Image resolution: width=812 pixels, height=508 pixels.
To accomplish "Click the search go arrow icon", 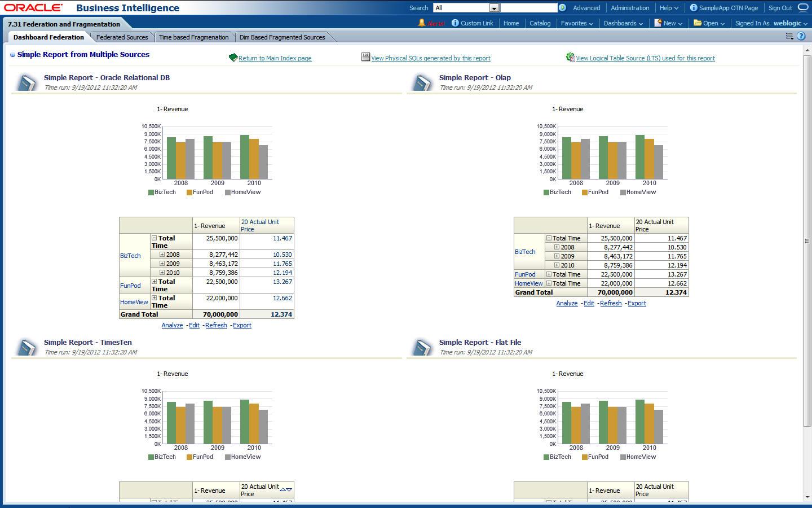I will point(562,8).
